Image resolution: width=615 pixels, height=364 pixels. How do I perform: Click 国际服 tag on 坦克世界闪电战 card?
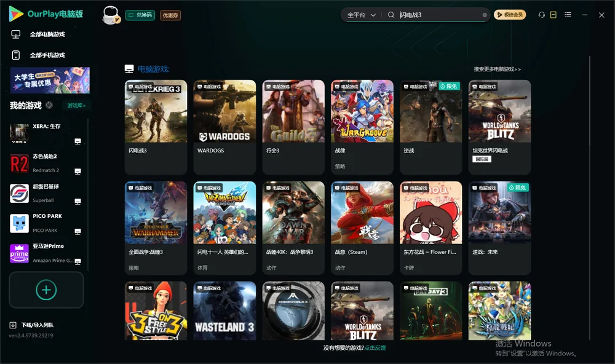[x=482, y=159]
